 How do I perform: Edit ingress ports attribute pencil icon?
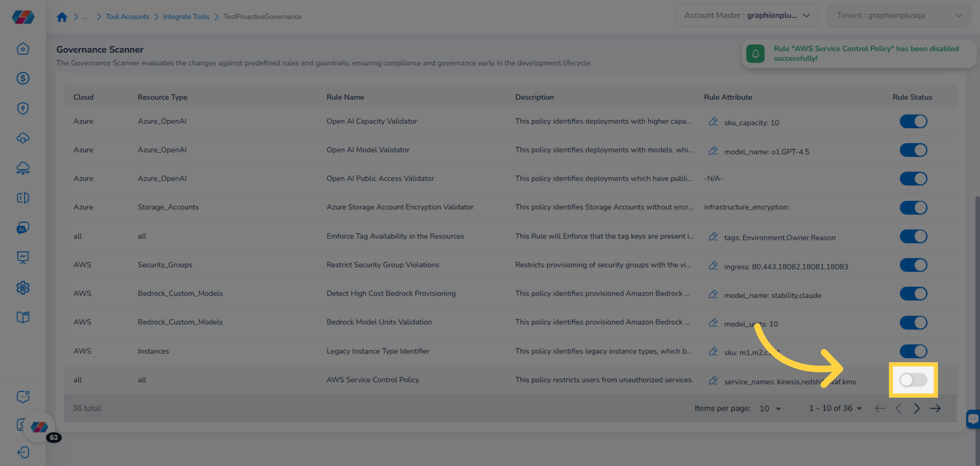pos(713,265)
